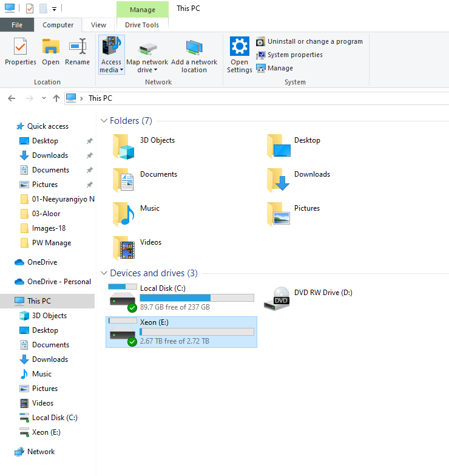Image resolution: width=449 pixels, height=476 pixels.
Task: Collapse the Devices and drives (3) group
Action: tap(104, 273)
